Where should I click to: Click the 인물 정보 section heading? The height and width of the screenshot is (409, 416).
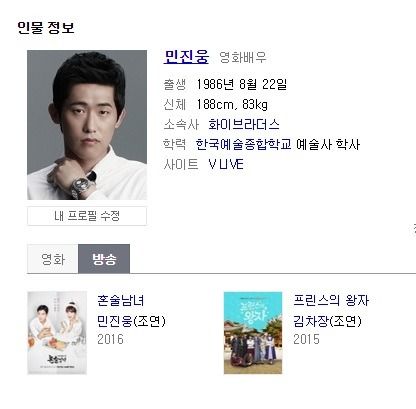[x=46, y=27]
